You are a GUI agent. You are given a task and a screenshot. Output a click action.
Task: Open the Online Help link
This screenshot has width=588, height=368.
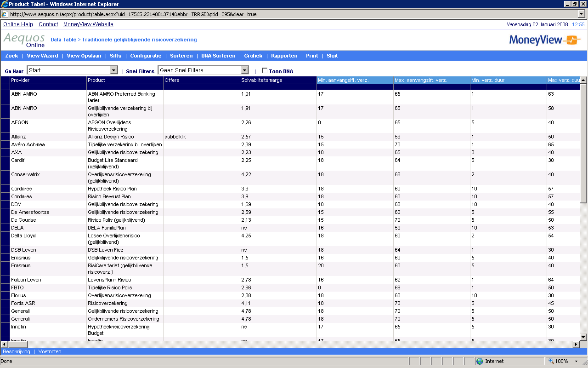point(18,24)
